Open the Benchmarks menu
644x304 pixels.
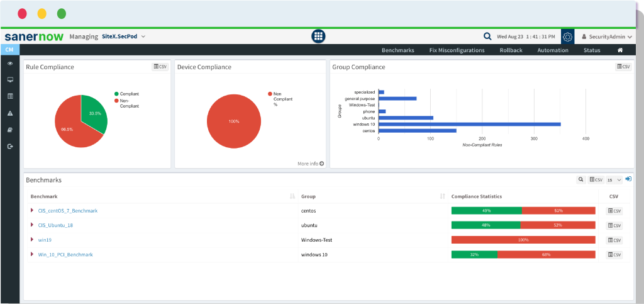[x=398, y=50]
